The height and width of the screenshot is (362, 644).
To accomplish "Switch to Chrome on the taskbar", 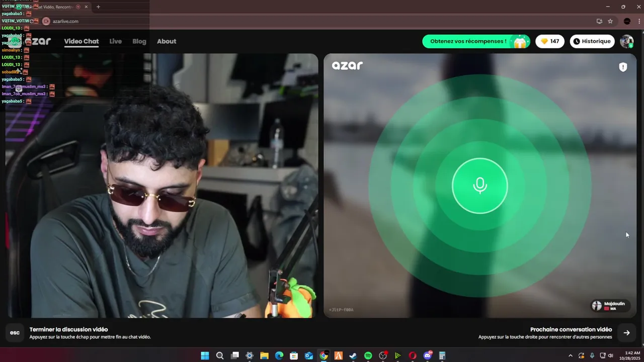I will (324, 355).
